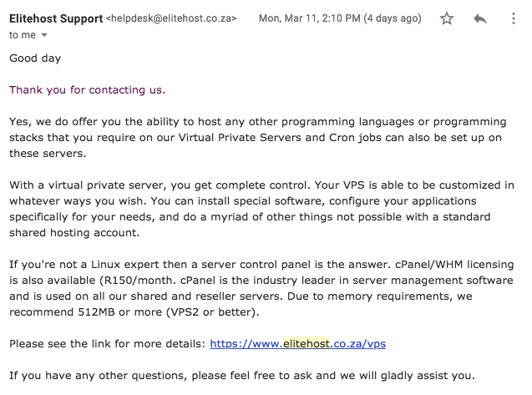Open the elitehost.co.za/vps hyperlink
The width and height of the screenshot is (532, 395).
[297, 344]
